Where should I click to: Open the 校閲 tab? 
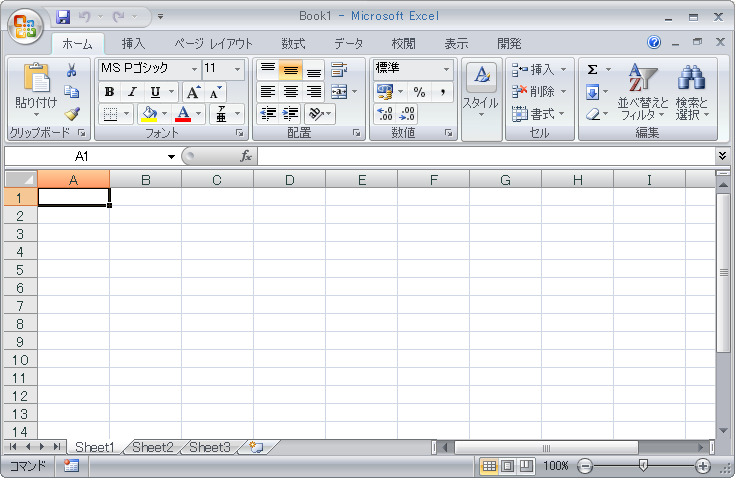point(403,44)
